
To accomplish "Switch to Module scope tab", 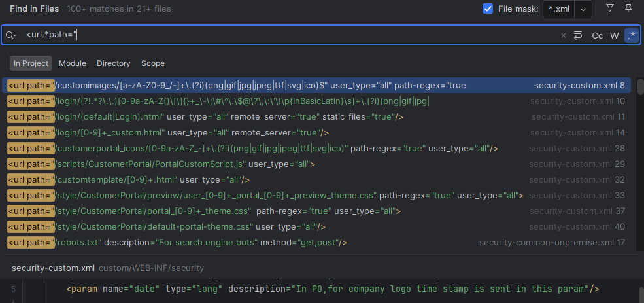I will pyautogui.click(x=73, y=63).
